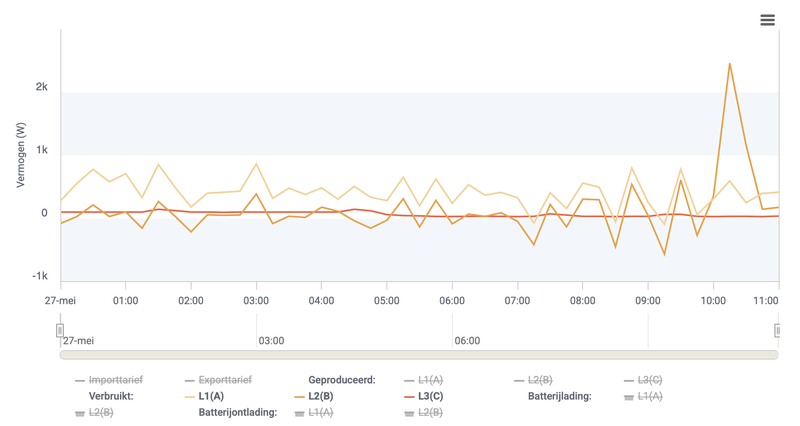Click the 10:00 x-axis label
The height and width of the screenshot is (426, 800).
[x=713, y=301]
